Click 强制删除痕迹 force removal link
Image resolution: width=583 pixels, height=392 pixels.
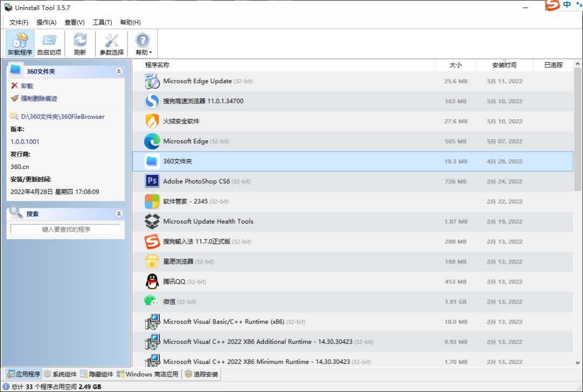point(38,99)
